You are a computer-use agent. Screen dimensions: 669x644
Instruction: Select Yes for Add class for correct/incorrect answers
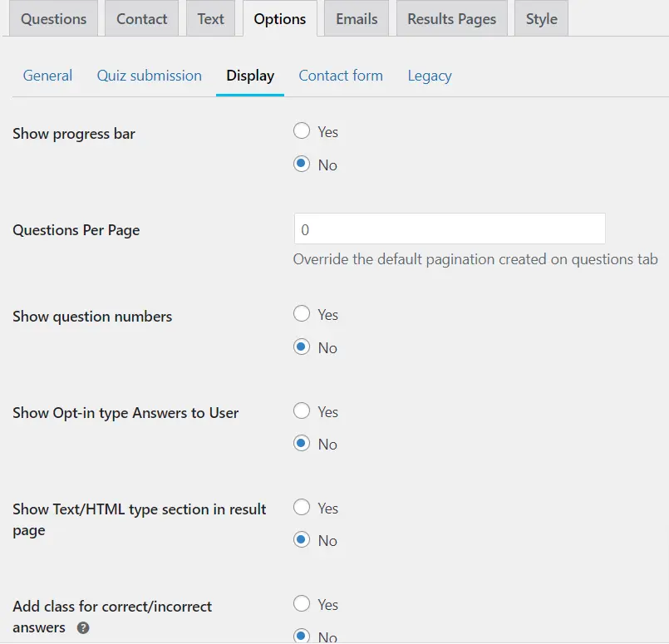(302, 604)
